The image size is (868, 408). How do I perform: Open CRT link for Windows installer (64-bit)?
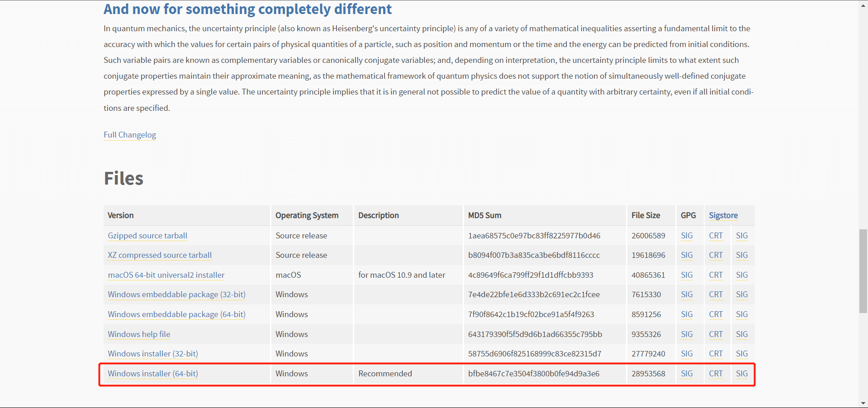pos(716,374)
